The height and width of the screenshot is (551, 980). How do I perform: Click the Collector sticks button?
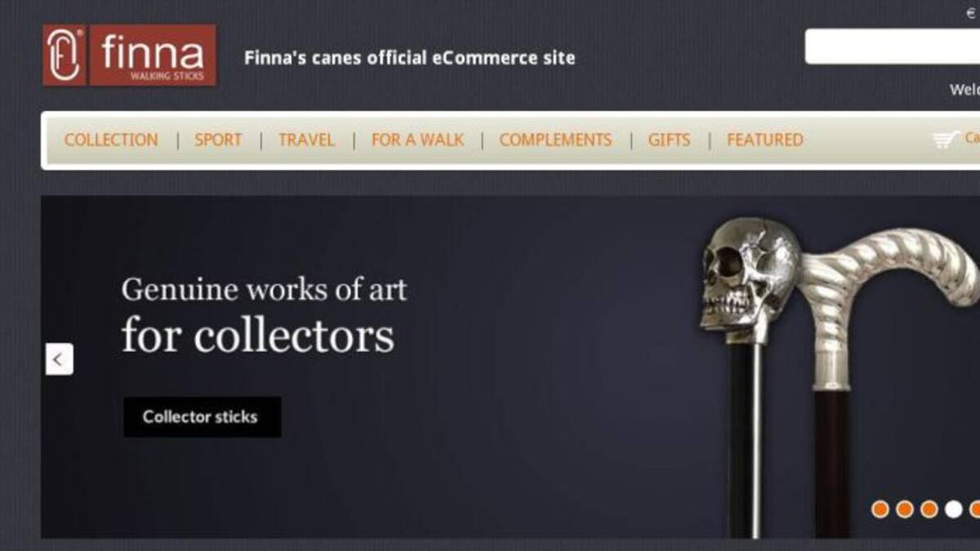pos(202,417)
